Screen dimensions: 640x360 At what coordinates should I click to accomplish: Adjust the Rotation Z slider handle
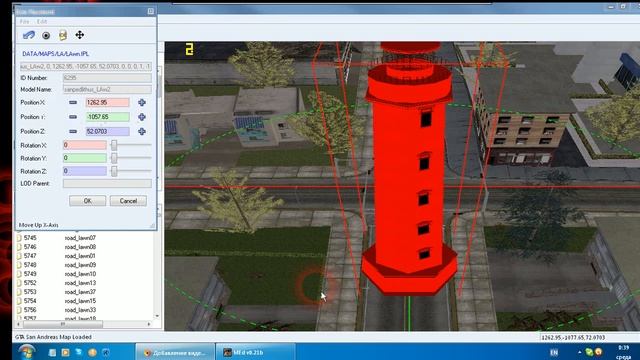click(x=114, y=171)
